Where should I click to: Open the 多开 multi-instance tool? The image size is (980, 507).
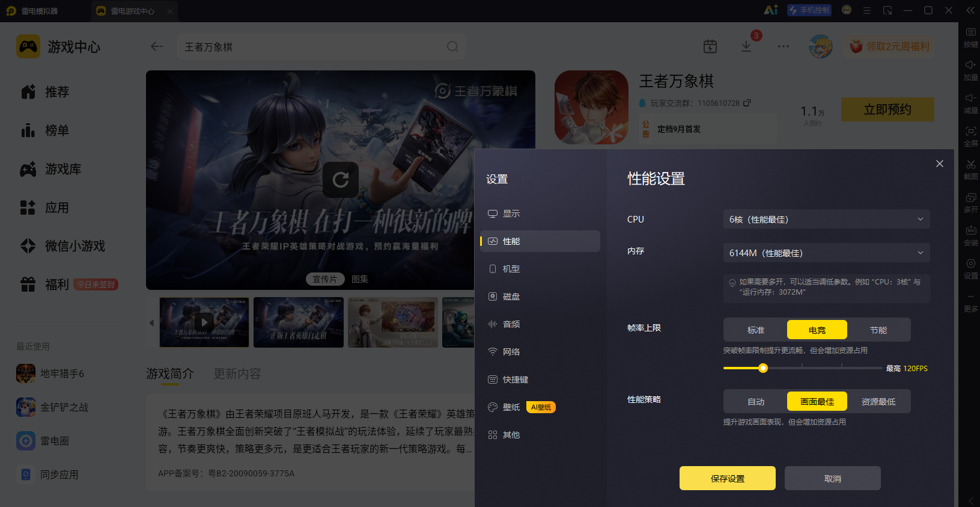click(x=970, y=202)
